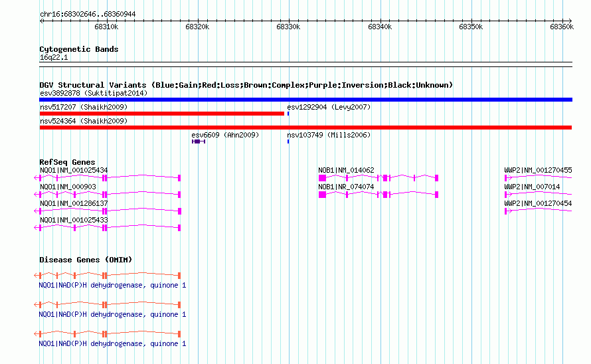The height and width of the screenshot is (364, 591).
Task: Click the WWP2|NM_007014 transcript label
Action: 532,187
